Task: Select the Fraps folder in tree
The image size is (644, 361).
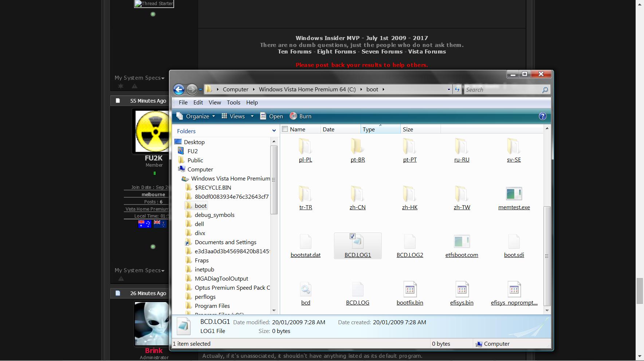Action: point(201,260)
